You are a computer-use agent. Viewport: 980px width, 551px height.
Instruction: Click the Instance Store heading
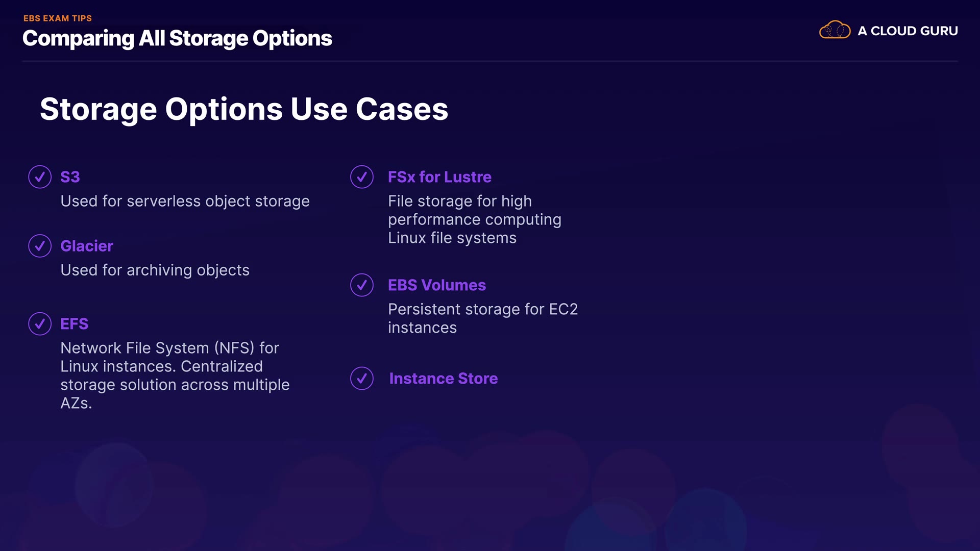(x=444, y=379)
